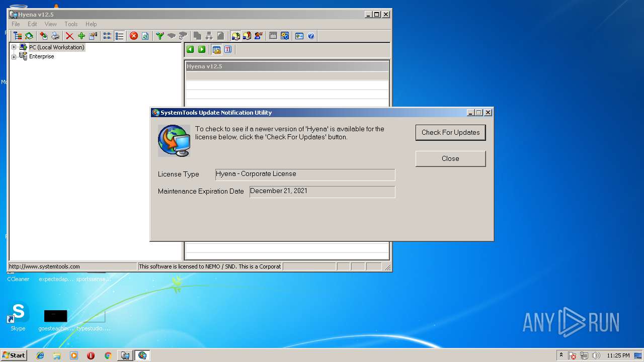Click the green back arrow in right pane

[x=190, y=49]
